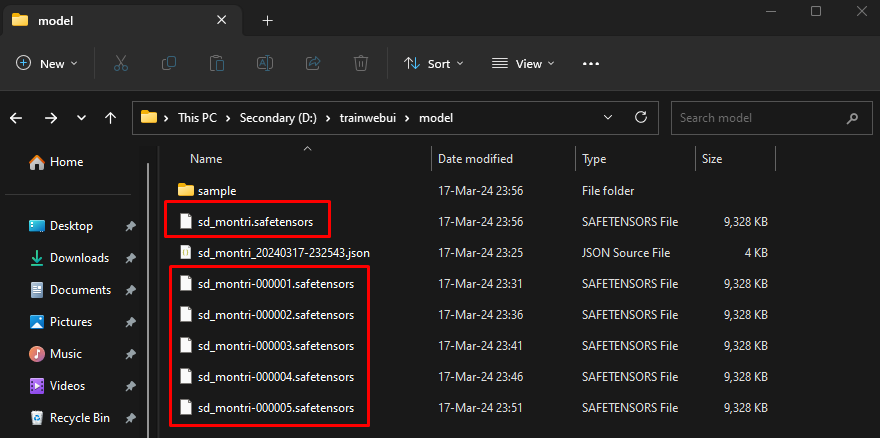Sort files by Date modified column
The height and width of the screenshot is (438, 880).
pos(475,159)
